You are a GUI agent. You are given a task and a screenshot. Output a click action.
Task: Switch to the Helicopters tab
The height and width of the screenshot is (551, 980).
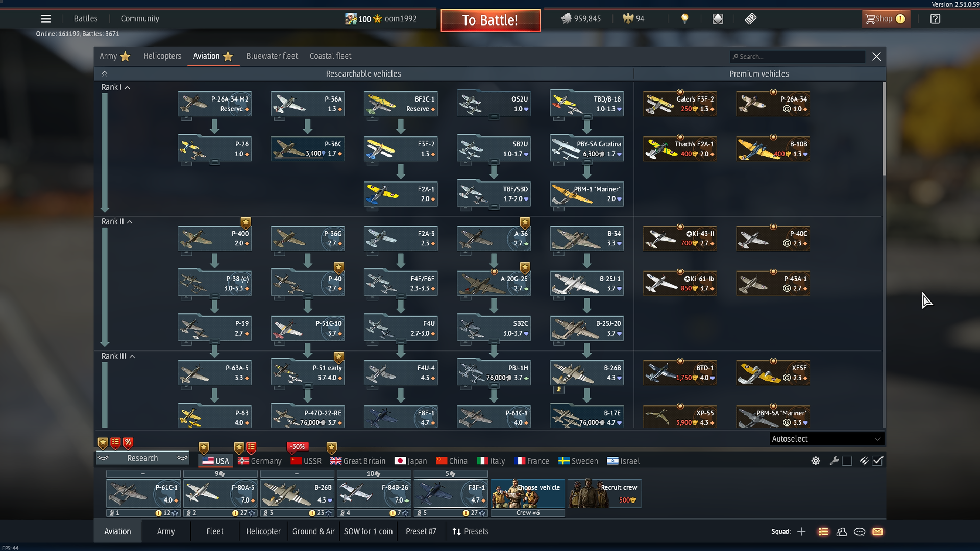(x=162, y=56)
